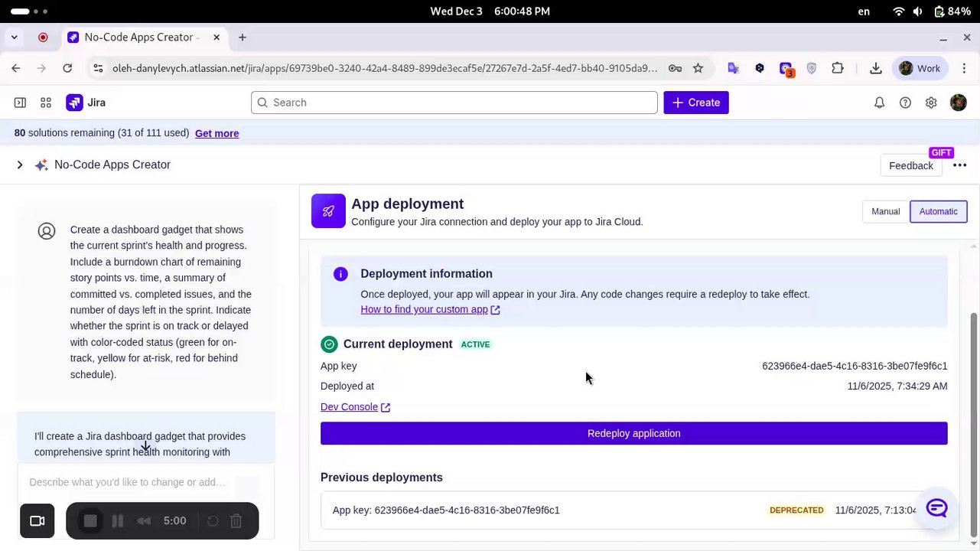The height and width of the screenshot is (551, 980).
Task: Click the ACTIVE status badge
Action: point(475,344)
